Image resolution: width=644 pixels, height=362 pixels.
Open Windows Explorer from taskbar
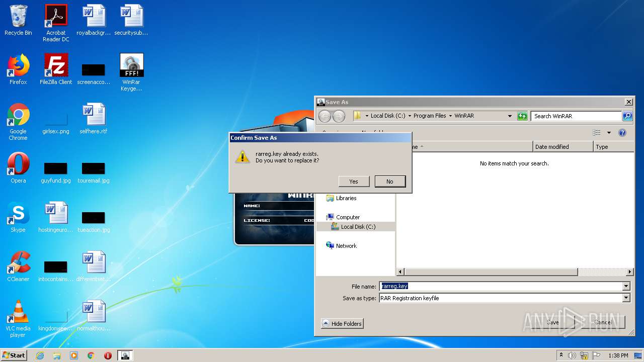pos(57,355)
